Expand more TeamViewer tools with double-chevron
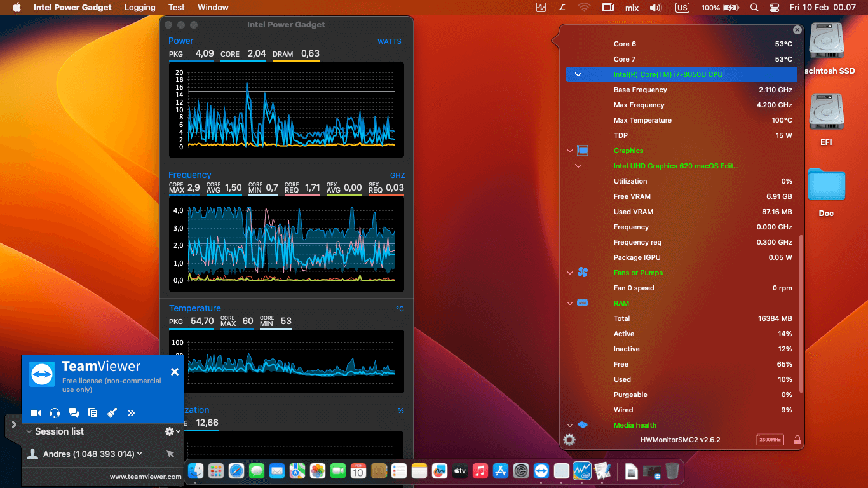 (131, 413)
